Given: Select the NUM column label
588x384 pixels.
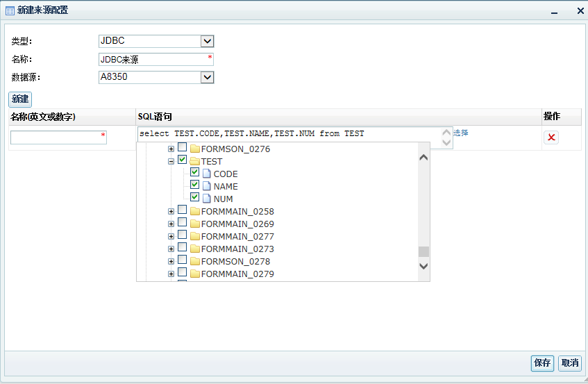Looking at the screenshot, I should [223, 199].
